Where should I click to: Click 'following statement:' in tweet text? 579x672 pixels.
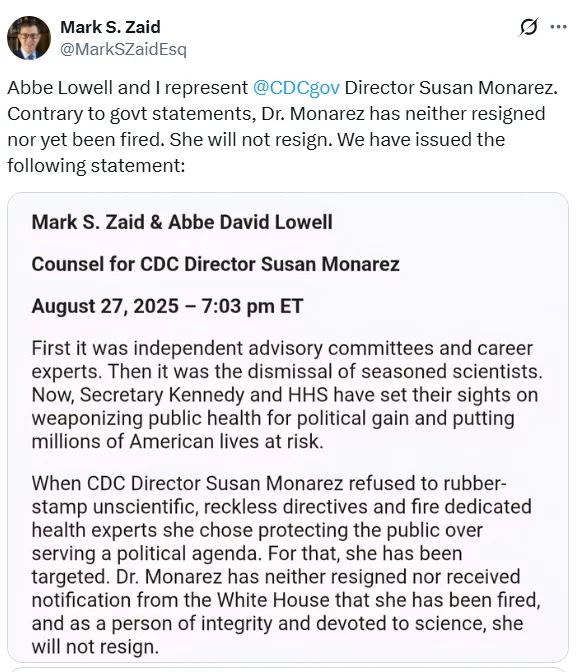[96, 166]
